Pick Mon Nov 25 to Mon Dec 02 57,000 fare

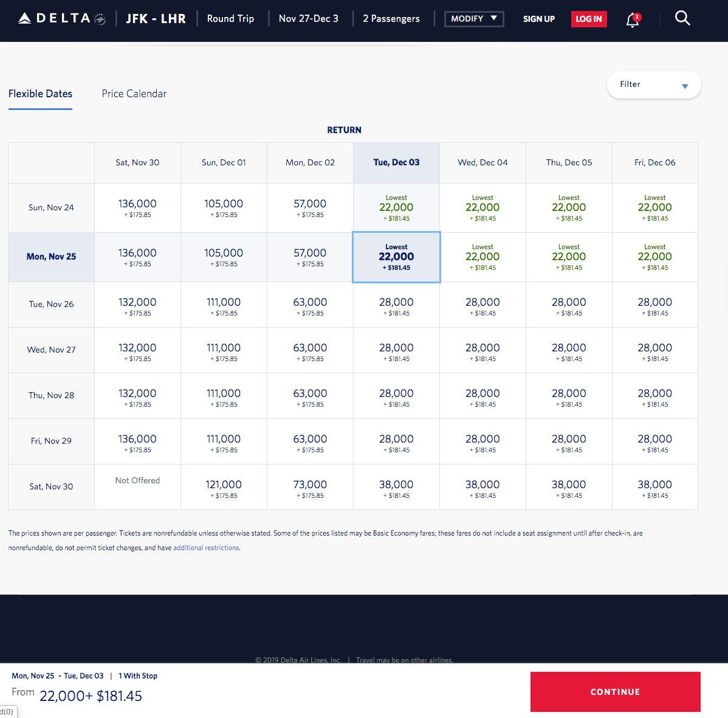310,257
